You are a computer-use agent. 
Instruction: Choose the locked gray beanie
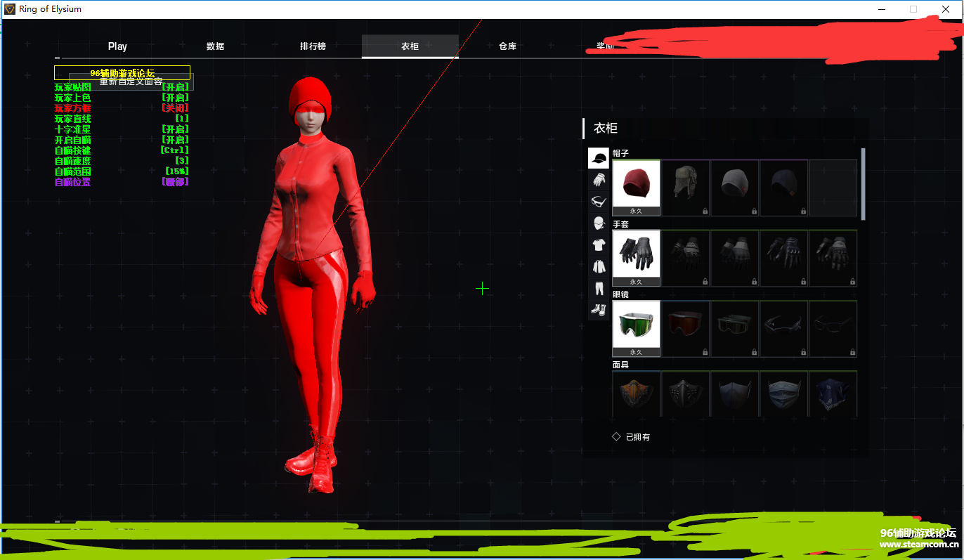point(735,188)
